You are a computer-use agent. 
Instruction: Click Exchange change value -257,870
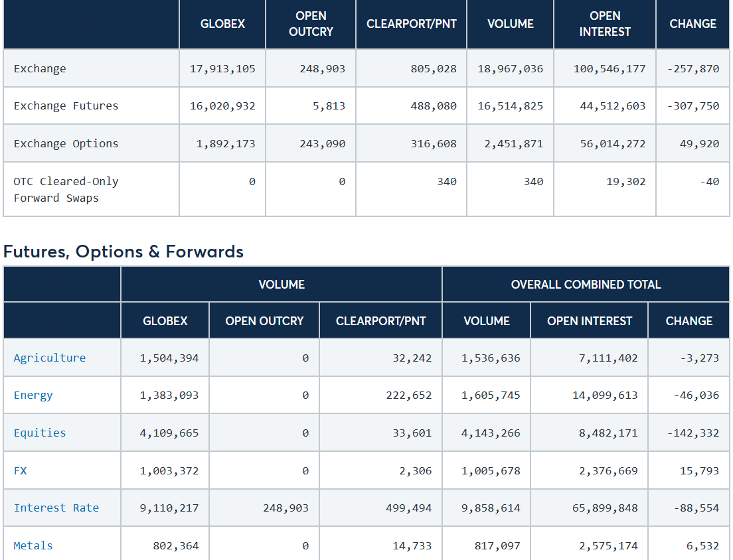pos(692,68)
